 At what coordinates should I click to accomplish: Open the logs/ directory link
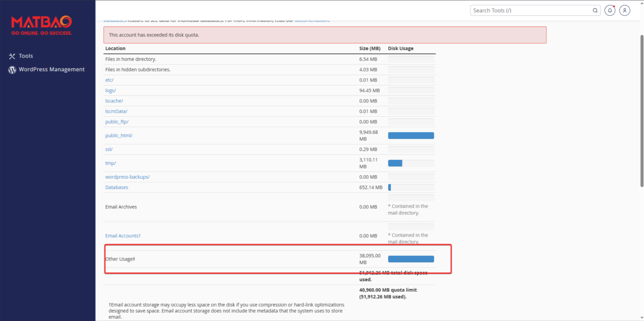[x=110, y=91]
